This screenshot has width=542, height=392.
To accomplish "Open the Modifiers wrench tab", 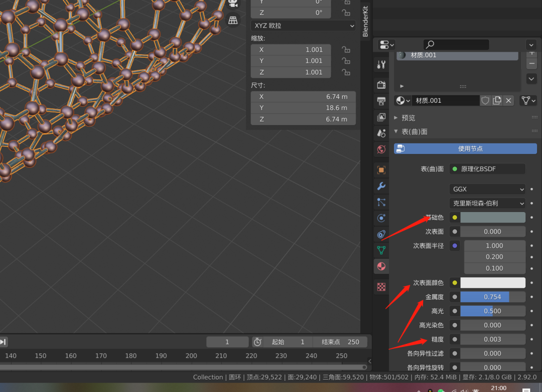I will point(381,186).
